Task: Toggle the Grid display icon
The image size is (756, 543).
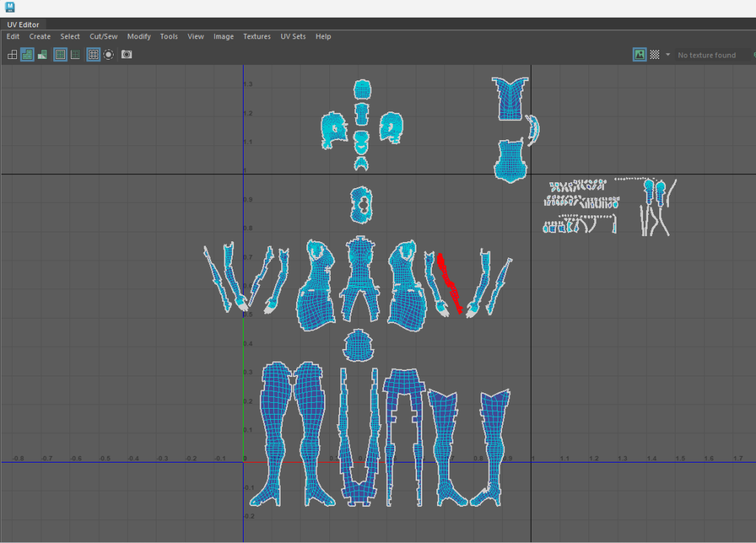Action: click(x=94, y=55)
